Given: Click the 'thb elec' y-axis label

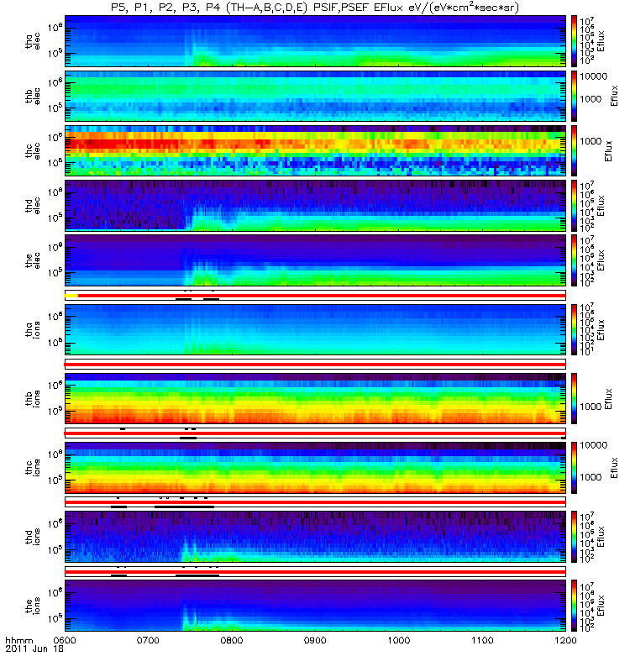Looking at the screenshot, I should tap(33, 96).
